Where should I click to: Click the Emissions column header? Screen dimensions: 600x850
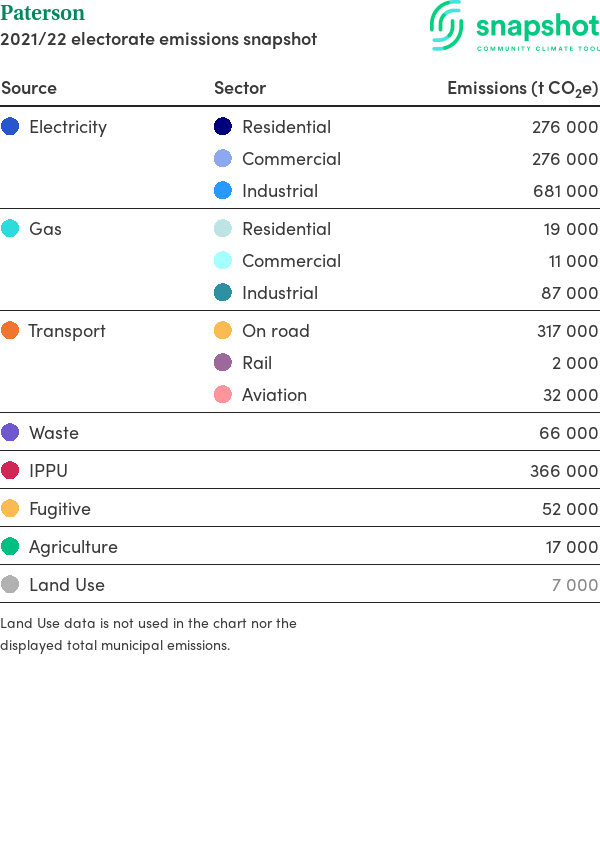pyautogui.click(x=523, y=88)
